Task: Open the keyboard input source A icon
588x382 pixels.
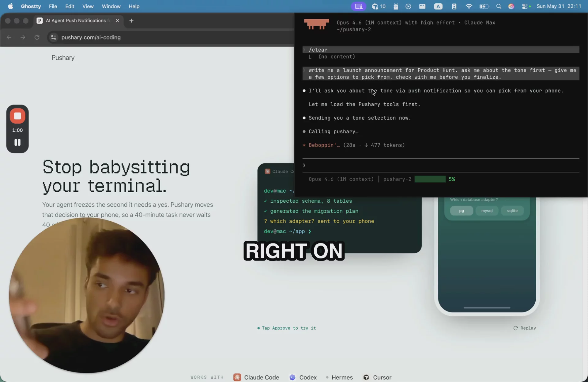Action: pos(438,6)
